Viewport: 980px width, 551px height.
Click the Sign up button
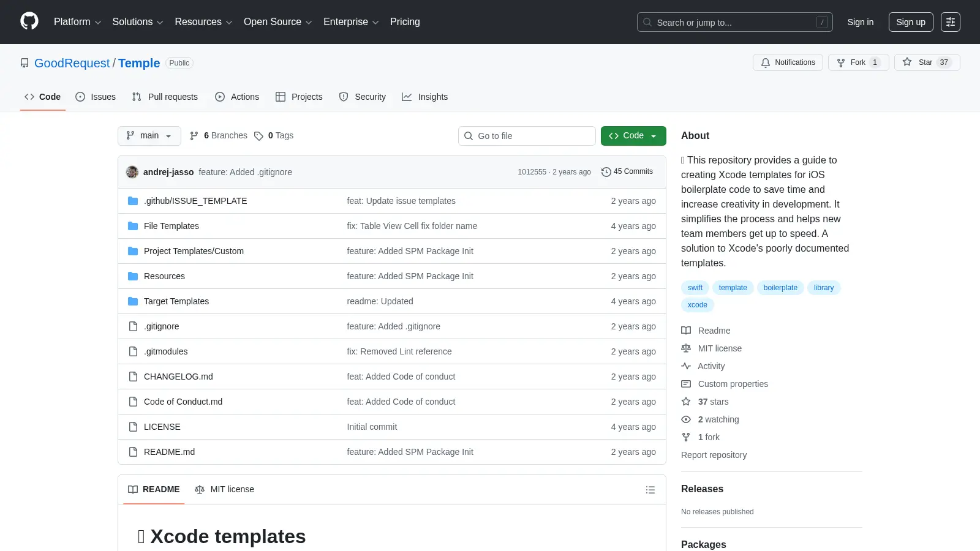click(x=911, y=22)
